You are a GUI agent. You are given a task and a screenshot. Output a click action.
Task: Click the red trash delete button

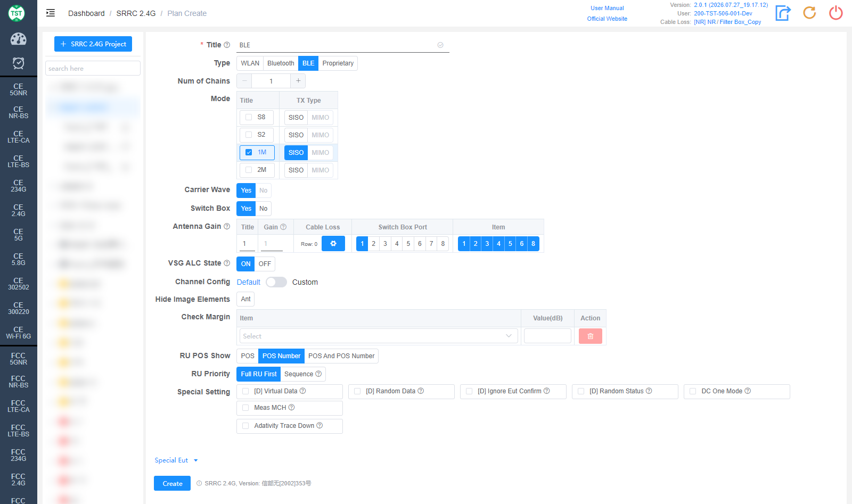pyautogui.click(x=590, y=336)
